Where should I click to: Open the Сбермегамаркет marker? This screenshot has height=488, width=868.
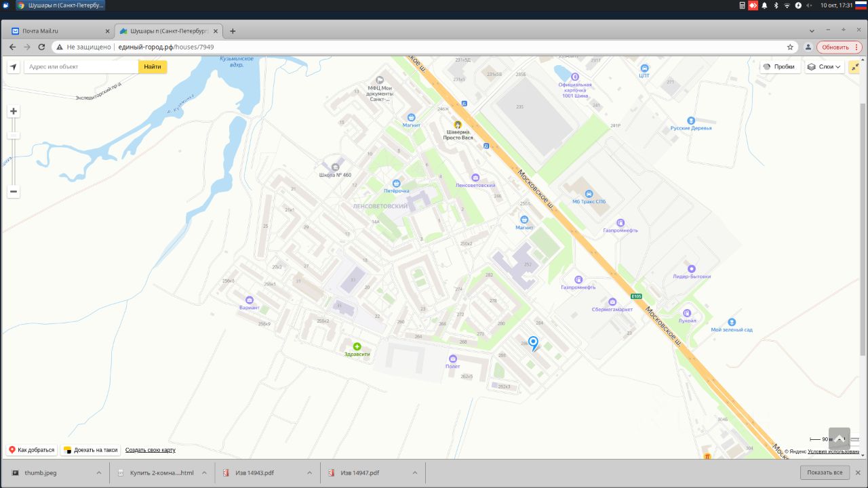[612, 302]
